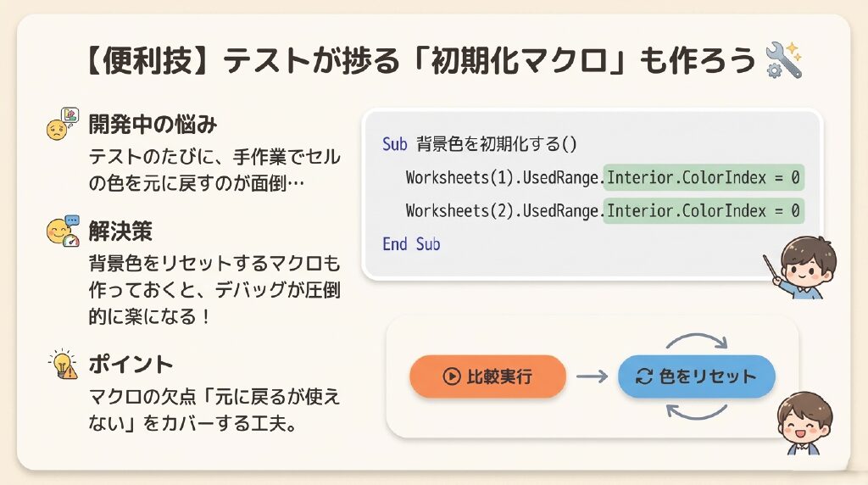This screenshot has width=868, height=485.
Task: Click the straight arrow between the two buttons
Action: pos(592,376)
